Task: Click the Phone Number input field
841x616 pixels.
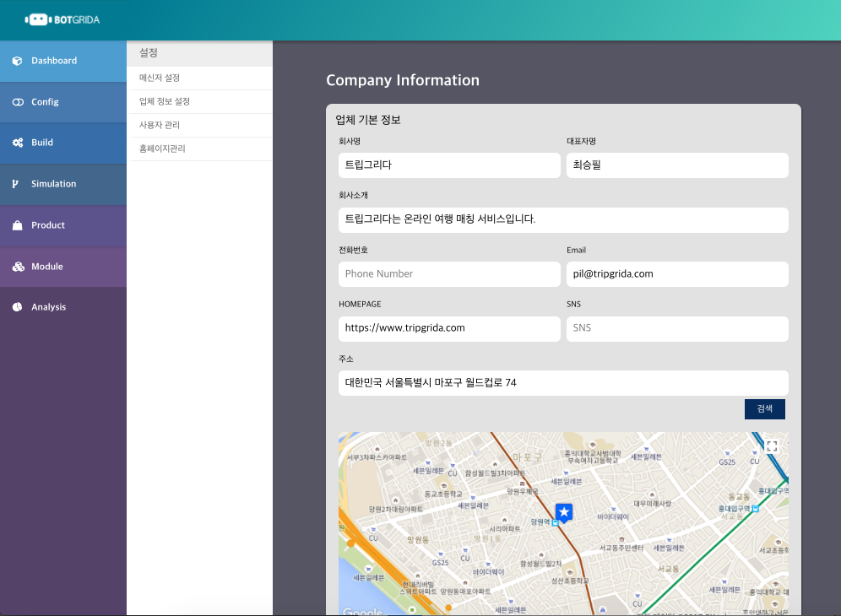Action: click(x=449, y=274)
